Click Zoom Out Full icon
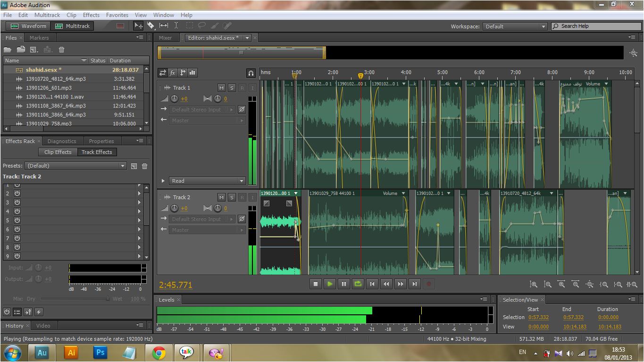644x362 pixels. coord(590,284)
